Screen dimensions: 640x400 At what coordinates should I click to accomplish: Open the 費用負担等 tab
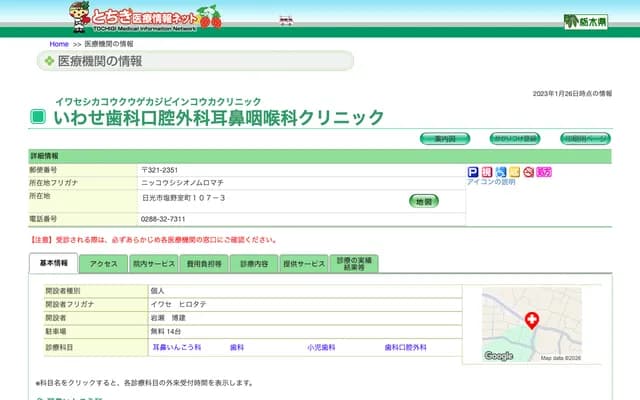click(203, 263)
